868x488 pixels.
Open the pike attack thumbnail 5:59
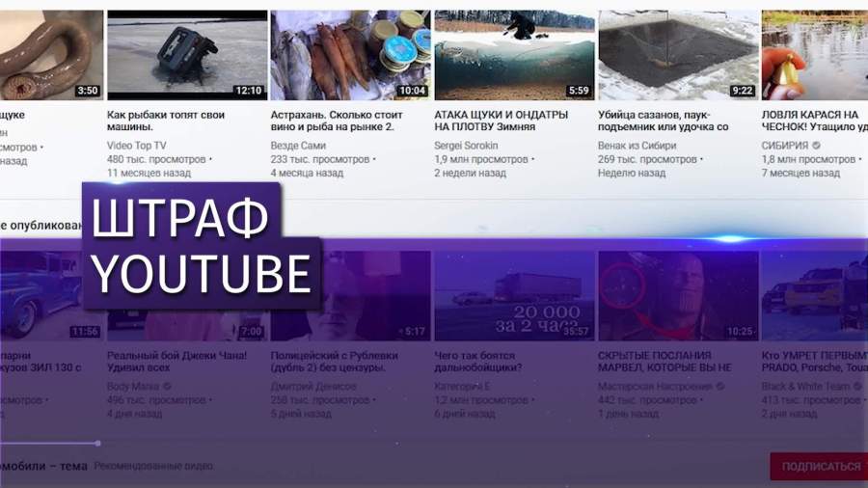514,55
